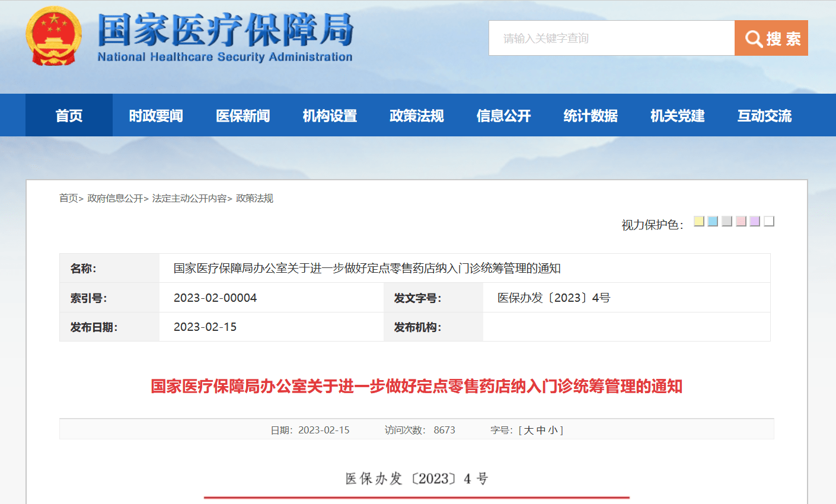The image size is (836, 504).
Task: Open the 统计数据 navigation item
Action: point(591,116)
